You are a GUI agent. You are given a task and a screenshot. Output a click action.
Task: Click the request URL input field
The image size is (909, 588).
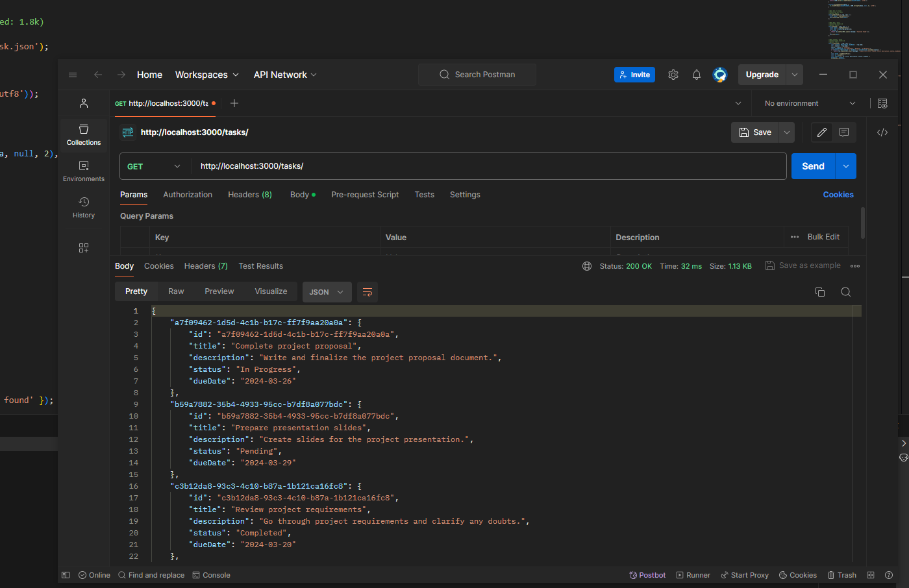pyautogui.click(x=489, y=166)
